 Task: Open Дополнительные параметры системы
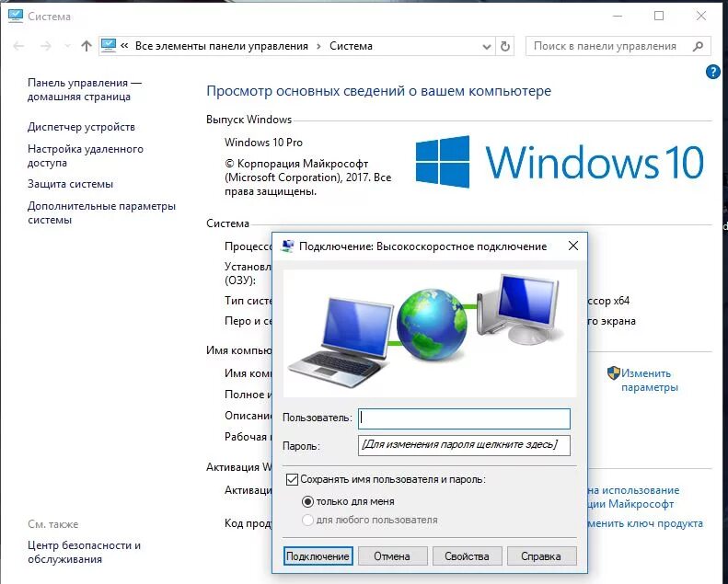click(101, 212)
